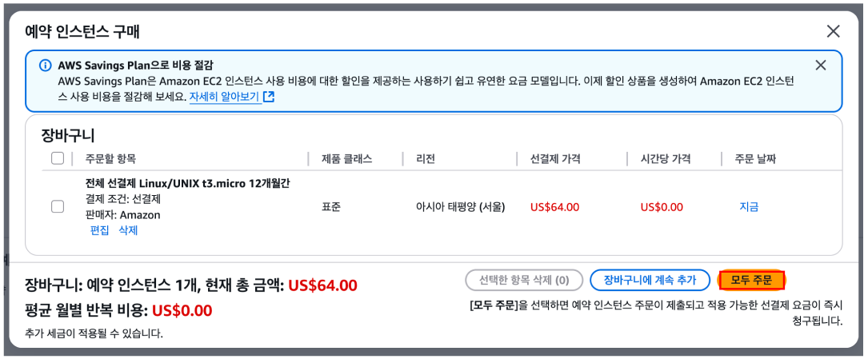Click the 선결제 가격 column header
868x363 pixels.
coord(554,159)
